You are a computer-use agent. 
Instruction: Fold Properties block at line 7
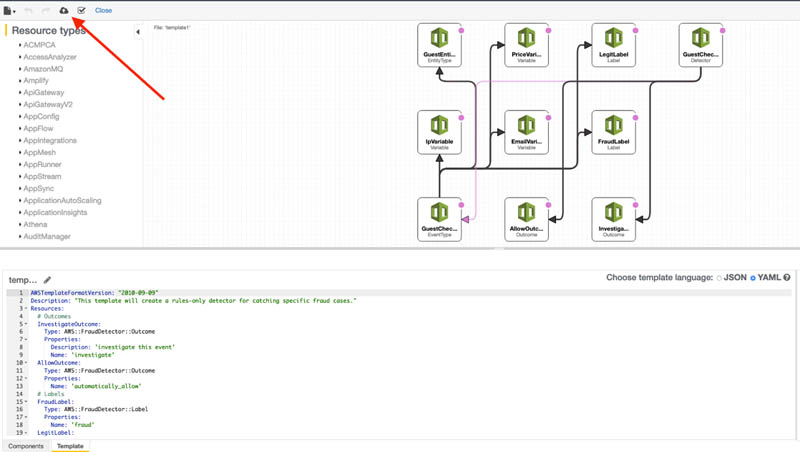[x=26, y=339]
